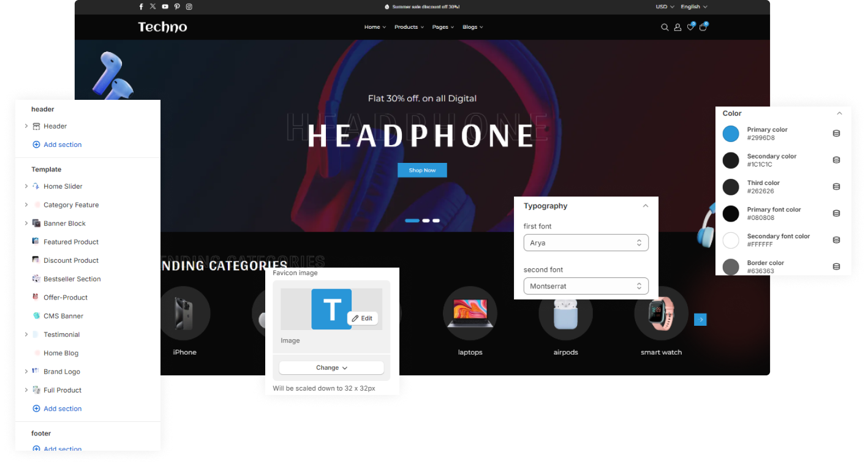Click the Border color gray swatch
Image resolution: width=868 pixels, height=466 pixels.
tap(731, 266)
